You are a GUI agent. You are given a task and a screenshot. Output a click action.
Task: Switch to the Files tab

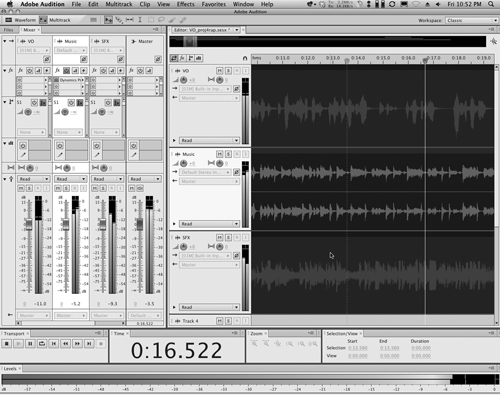pos(8,30)
